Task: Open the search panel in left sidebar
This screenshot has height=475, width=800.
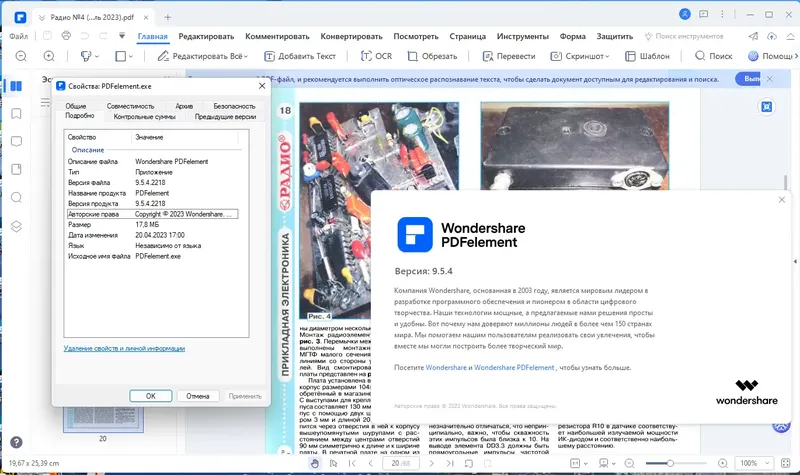Action: pos(16,197)
